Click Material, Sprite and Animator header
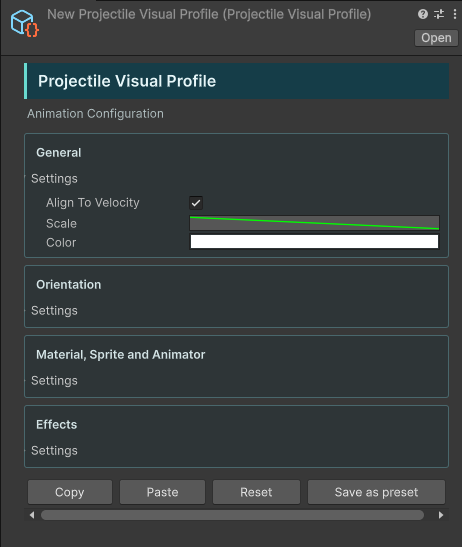 tap(121, 355)
